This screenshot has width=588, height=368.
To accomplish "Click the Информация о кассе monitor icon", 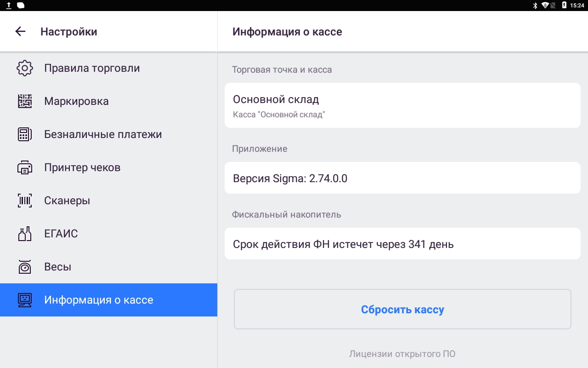I will coord(25,300).
